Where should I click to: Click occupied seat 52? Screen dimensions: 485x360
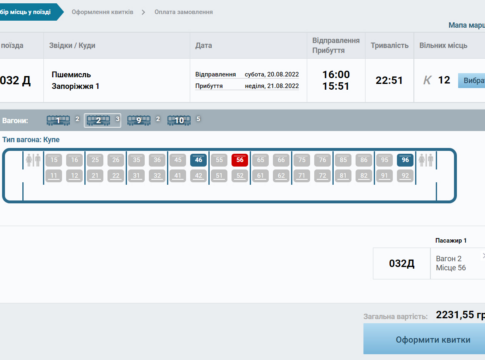(240, 176)
